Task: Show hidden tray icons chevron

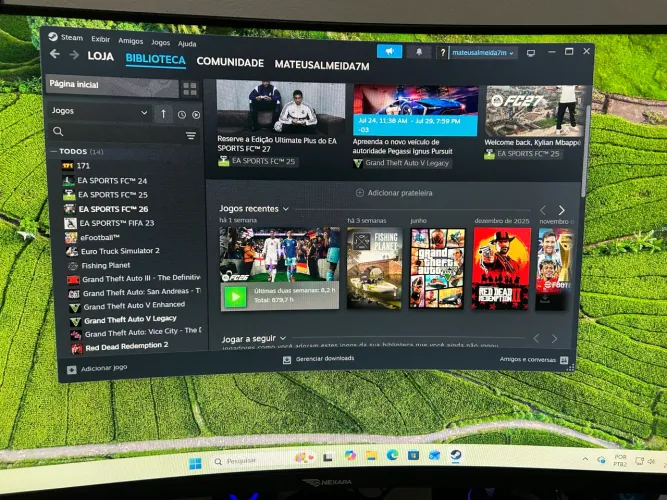Action: pyautogui.click(x=585, y=459)
